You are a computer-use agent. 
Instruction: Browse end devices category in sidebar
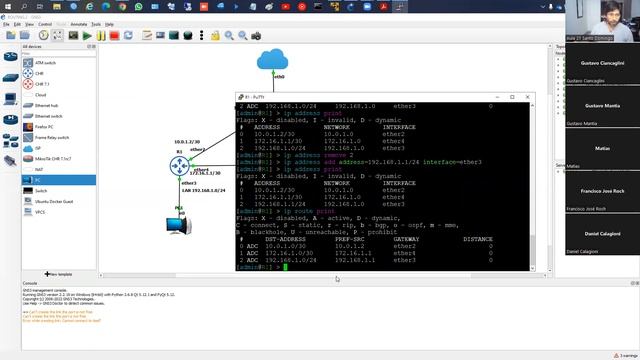[10, 99]
